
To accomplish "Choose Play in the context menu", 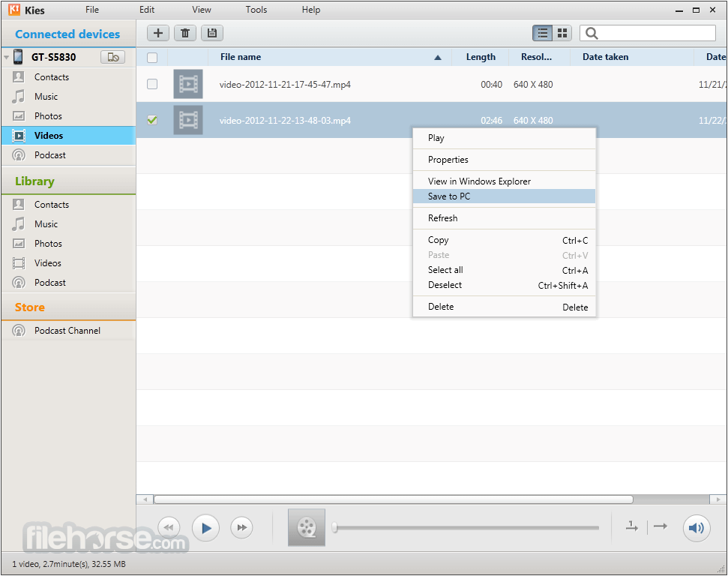I will click(505, 138).
